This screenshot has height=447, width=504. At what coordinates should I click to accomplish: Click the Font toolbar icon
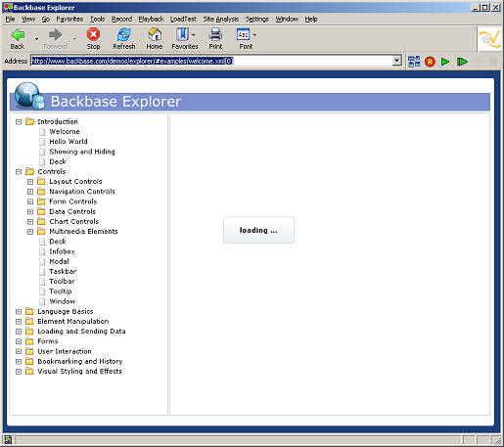click(x=243, y=34)
